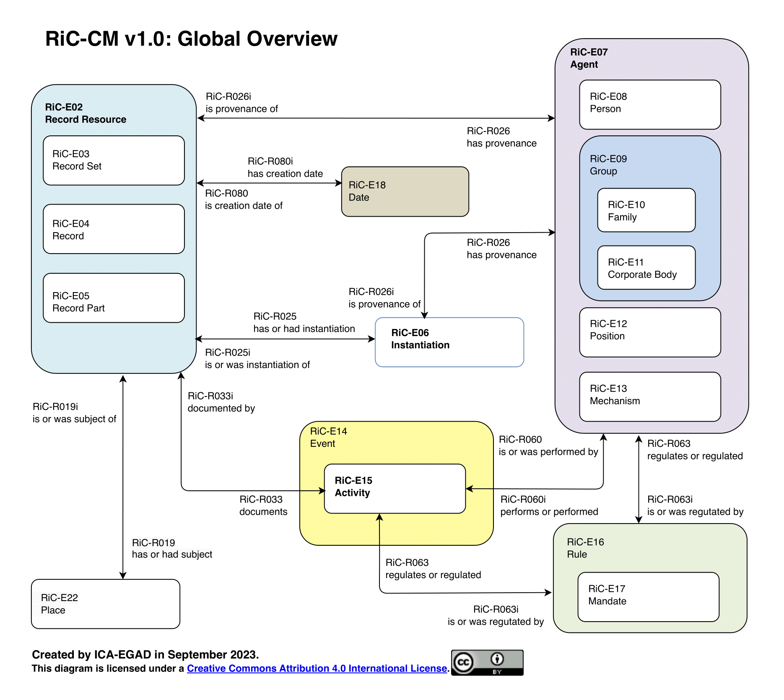Screen dimensions: 784x700
Task: Click the RiC-E15 Activity box
Action: [395, 489]
